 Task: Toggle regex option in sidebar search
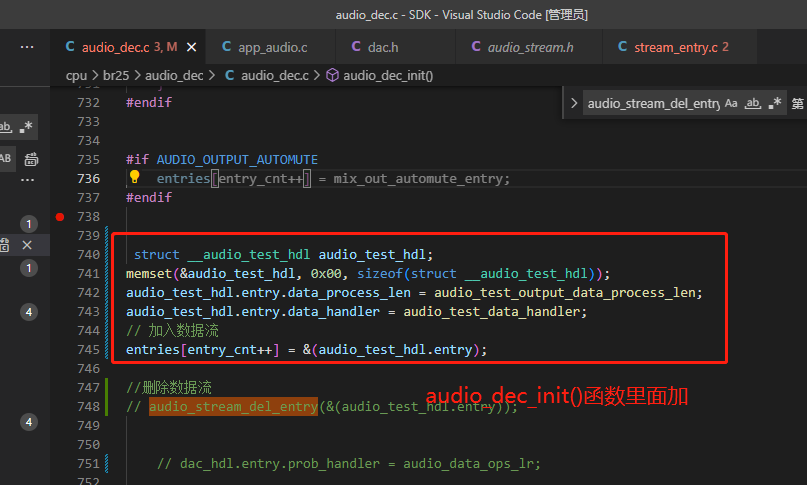[26, 127]
